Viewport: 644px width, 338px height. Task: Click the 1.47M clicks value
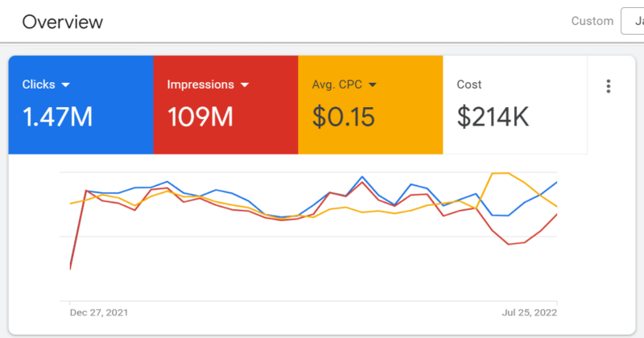[x=57, y=117]
